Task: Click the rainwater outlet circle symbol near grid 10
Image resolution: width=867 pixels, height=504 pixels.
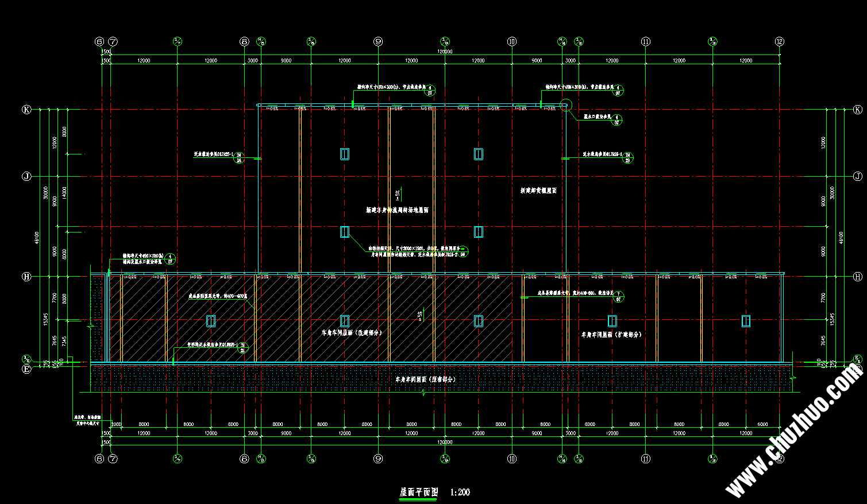Action: click(x=565, y=105)
